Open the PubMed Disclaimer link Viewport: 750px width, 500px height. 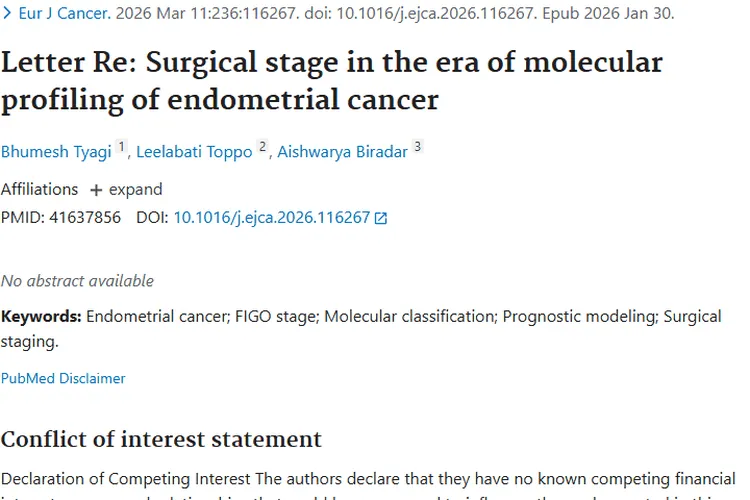click(x=63, y=378)
